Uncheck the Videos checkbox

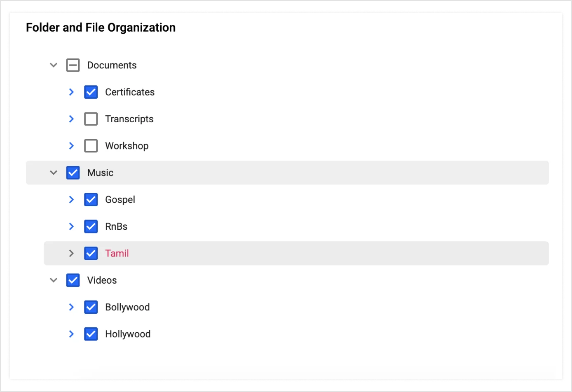[x=73, y=280]
